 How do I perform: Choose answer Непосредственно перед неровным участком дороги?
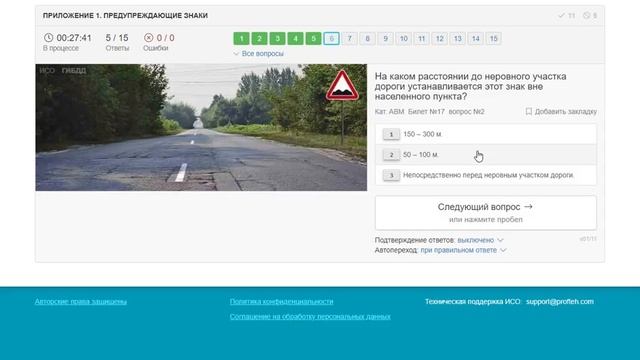tap(486, 175)
